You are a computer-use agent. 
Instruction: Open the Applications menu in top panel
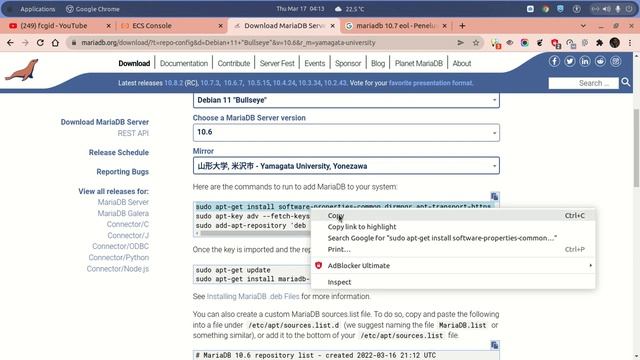(38, 9)
